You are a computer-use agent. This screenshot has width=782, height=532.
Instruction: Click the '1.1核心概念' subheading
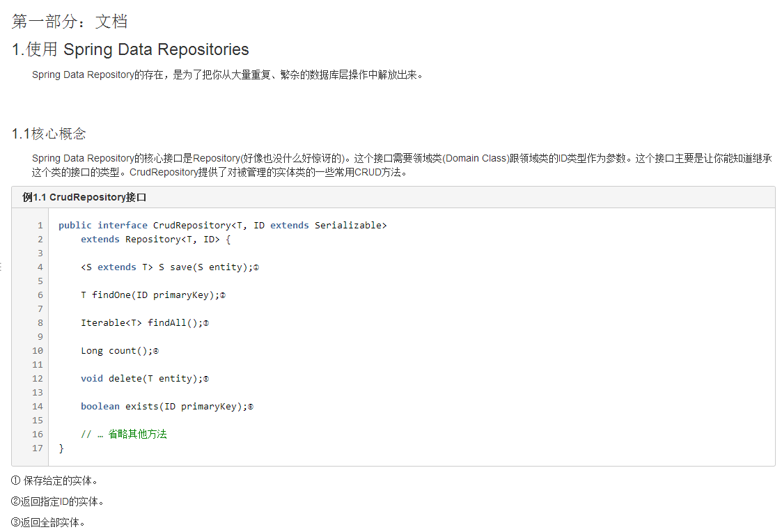pos(49,134)
